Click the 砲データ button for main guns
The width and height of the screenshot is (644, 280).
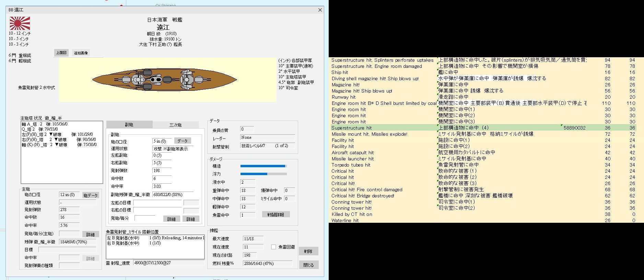[91, 195]
